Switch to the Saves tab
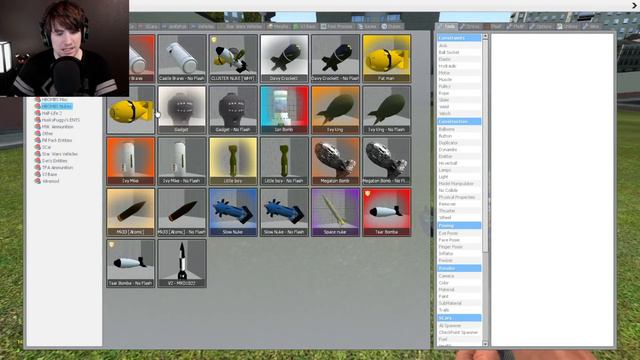The height and width of the screenshot is (360, 640). pos(367,26)
